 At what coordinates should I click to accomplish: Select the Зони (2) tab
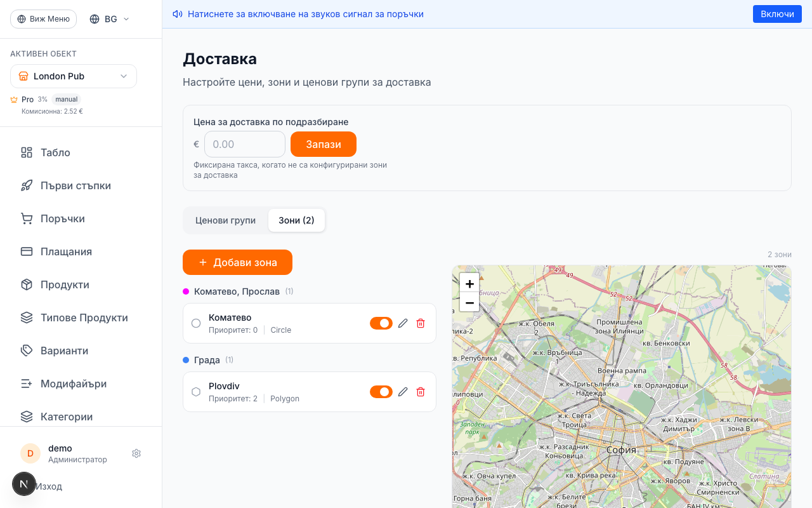[296, 220]
